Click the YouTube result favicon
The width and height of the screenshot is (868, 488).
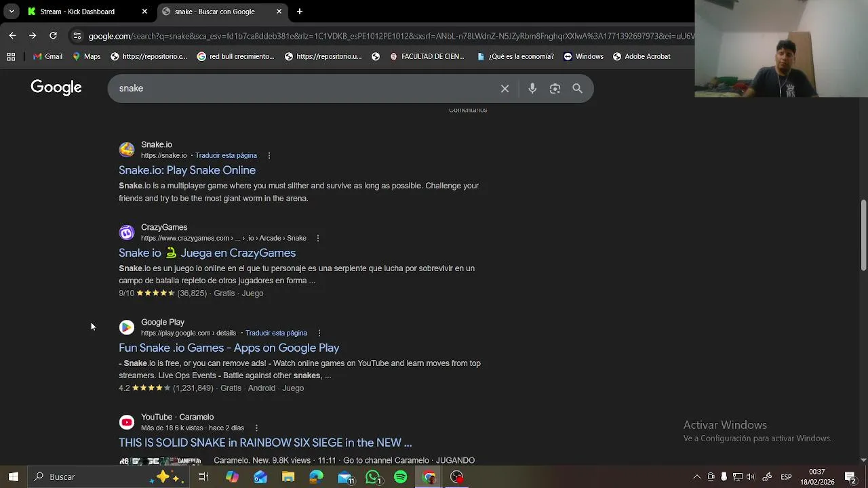[127, 422]
